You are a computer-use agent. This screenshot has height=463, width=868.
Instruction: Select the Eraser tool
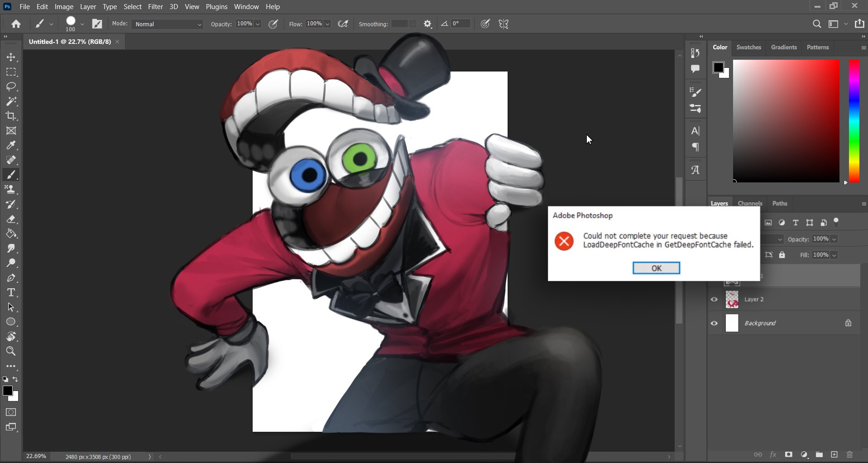click(11, 219)
